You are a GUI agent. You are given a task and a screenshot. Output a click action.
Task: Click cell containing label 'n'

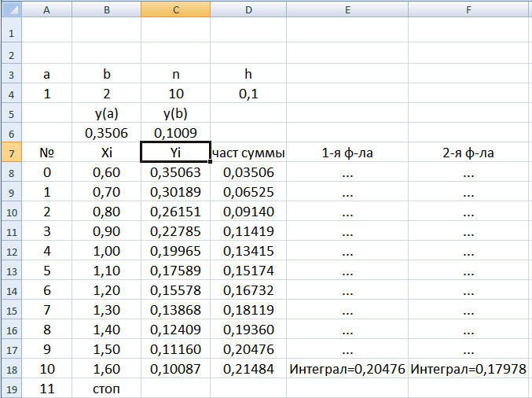click(176, 74)
